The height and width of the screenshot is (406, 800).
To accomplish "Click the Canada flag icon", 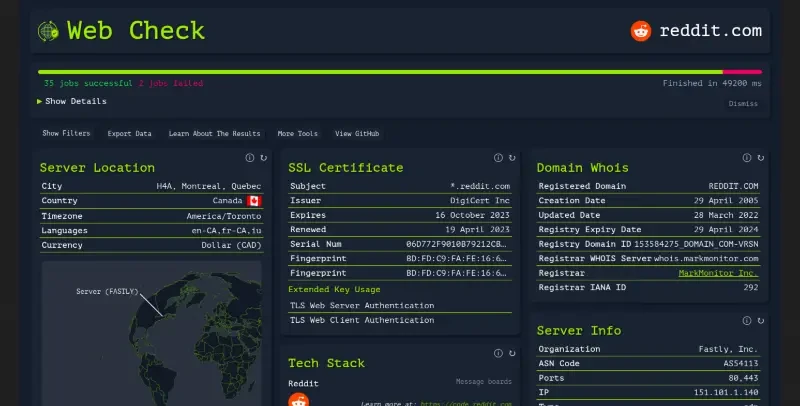I will point(254,200).
